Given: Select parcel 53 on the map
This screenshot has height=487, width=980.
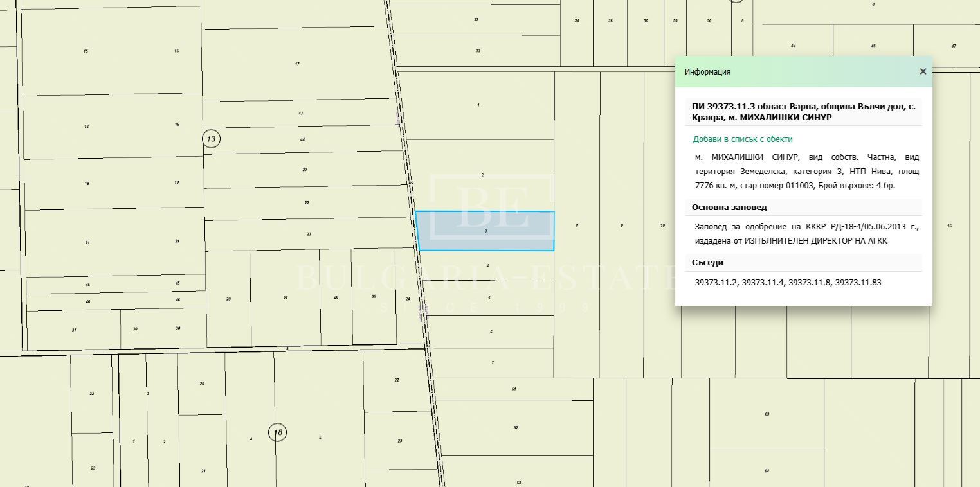Looking at the screenshot, I should pyautogui.click(x=518, y=472).
